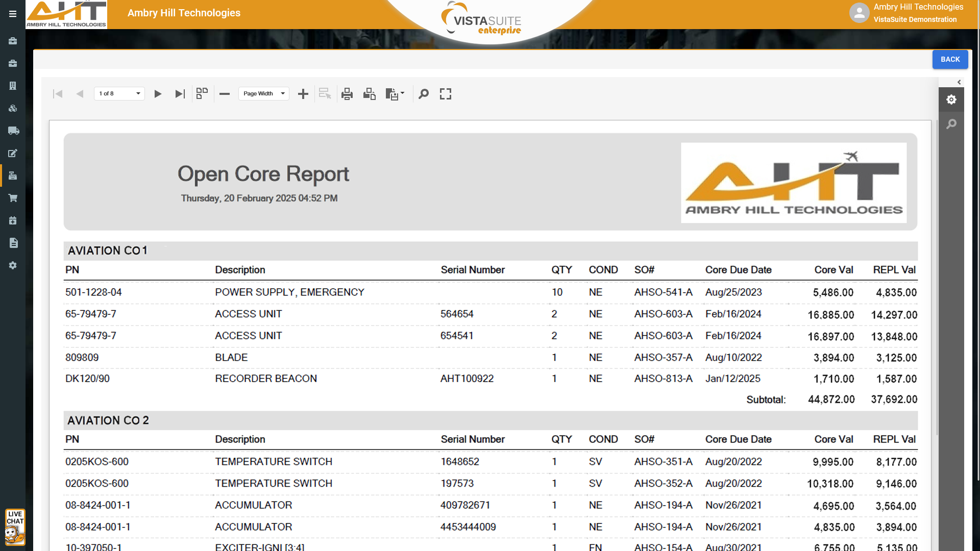Zoom out with the minus icon
Viewport: 980px width, 551px height.
(x=225, y=94)
